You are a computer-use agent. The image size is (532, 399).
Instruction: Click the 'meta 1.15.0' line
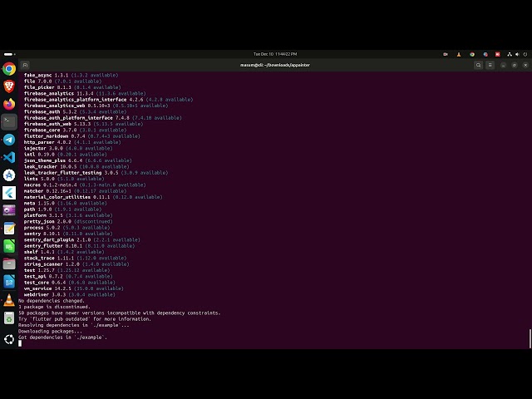(65, 203)
